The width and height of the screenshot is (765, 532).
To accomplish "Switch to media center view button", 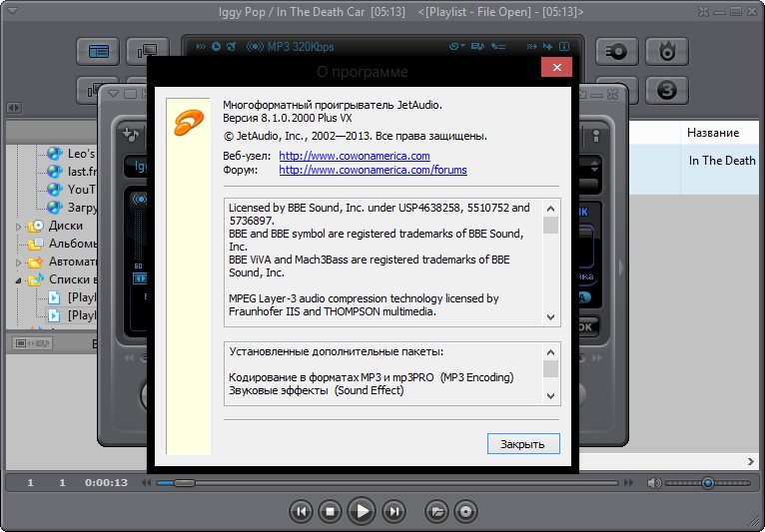I will click(98, 51).
